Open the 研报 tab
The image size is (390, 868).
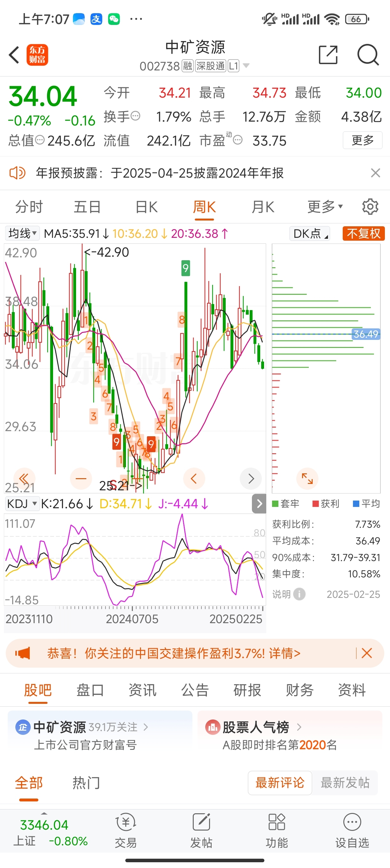point(247,690)
